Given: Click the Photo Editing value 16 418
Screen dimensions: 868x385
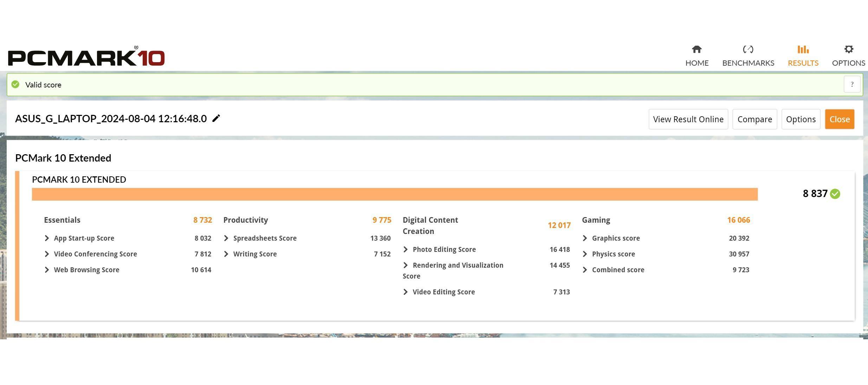Looking at the screenshot, I should 560,249.
